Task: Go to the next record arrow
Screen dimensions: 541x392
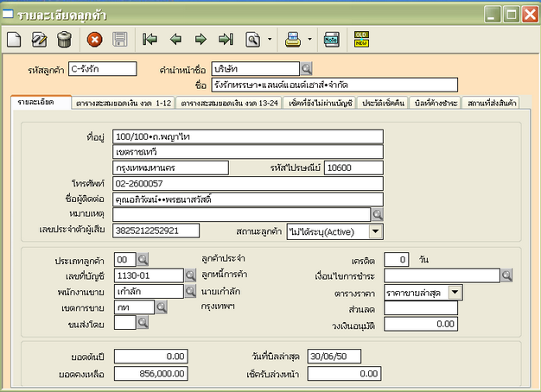Action: pyautogui.click(x=200, y=39)
